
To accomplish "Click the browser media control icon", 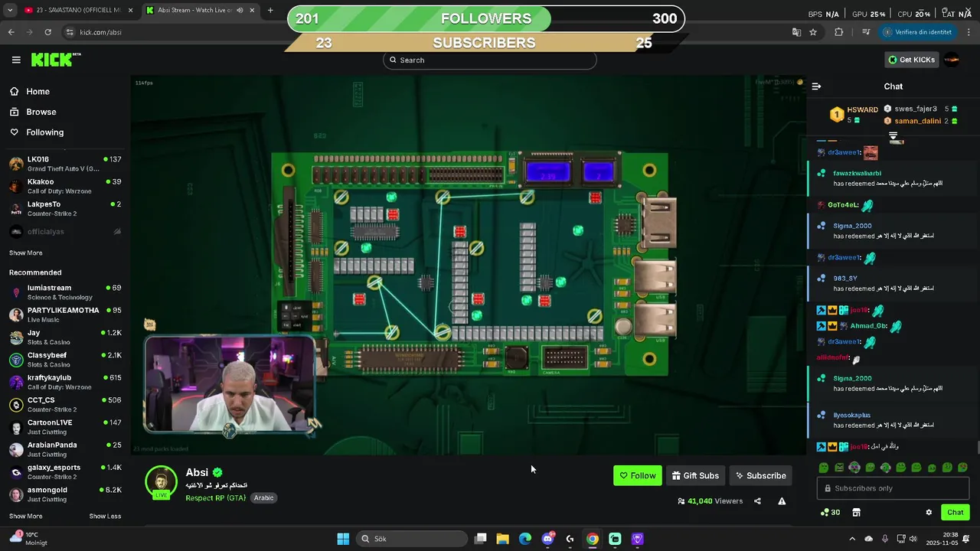I will tap(866, 32).
